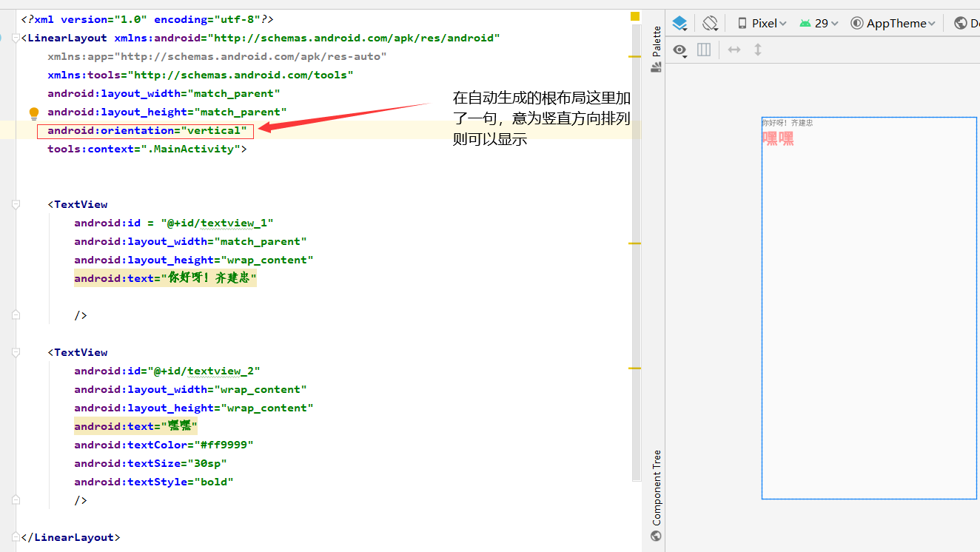
Task: Open the Pixel device dropdown
Action: click(762, 23)
